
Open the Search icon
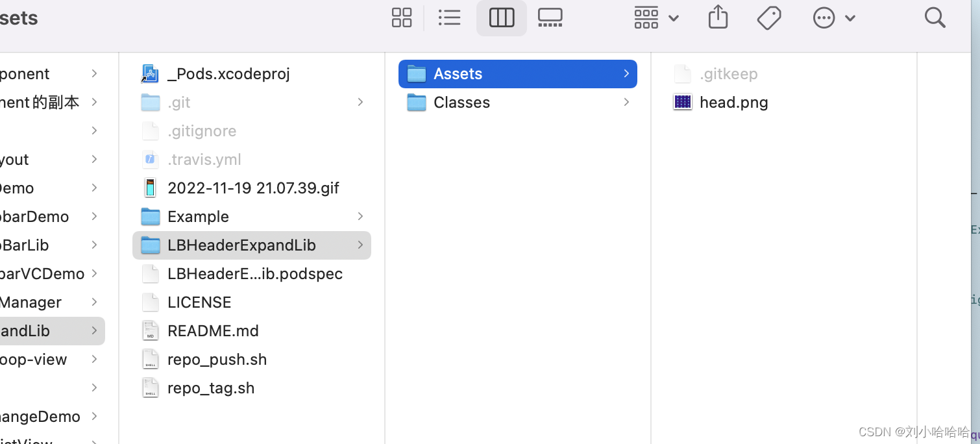pos(935,18)
